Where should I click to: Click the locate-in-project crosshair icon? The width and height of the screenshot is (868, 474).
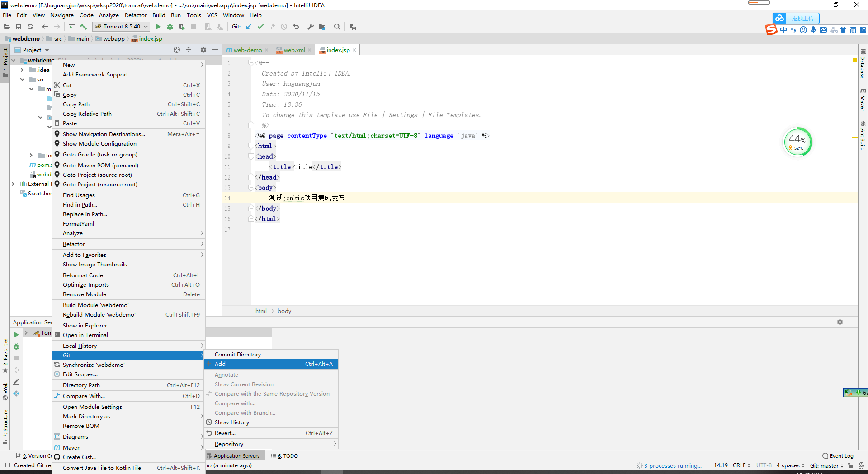[x=177, y=50]
